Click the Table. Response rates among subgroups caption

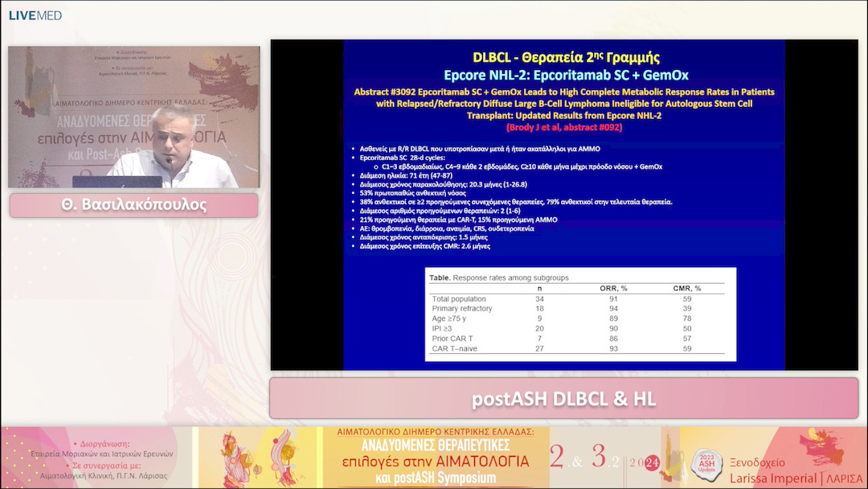click(499, 278)
